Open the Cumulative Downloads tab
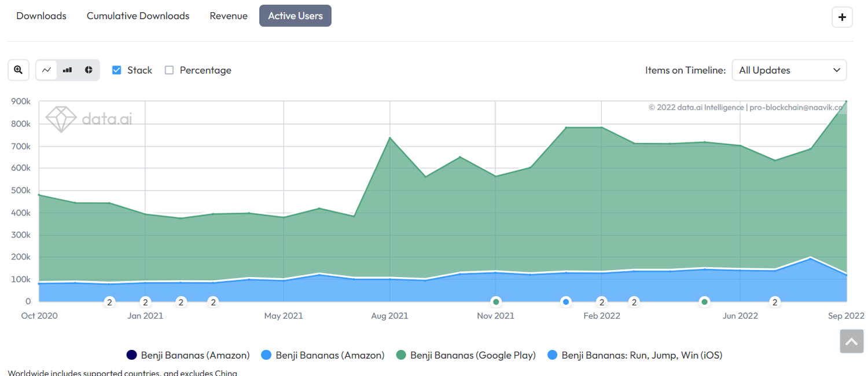Screen dimensions: 868x376 click(x=138, y=16)
